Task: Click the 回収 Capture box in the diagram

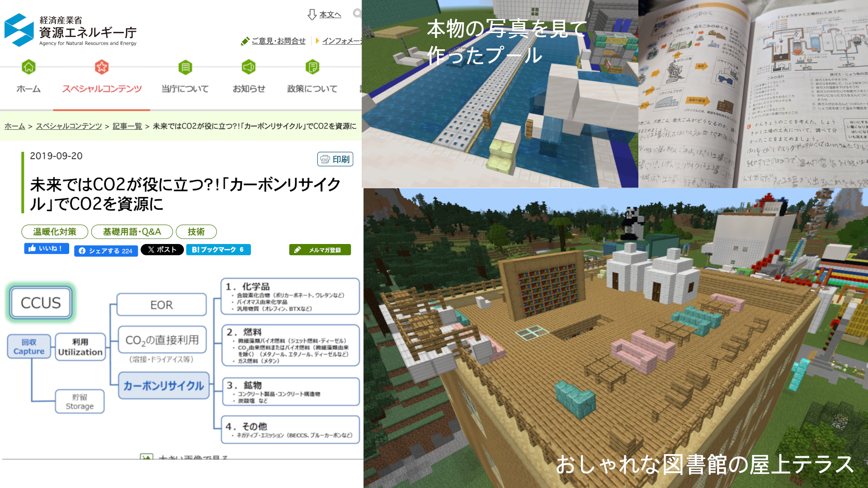Action: click(29, 347)
